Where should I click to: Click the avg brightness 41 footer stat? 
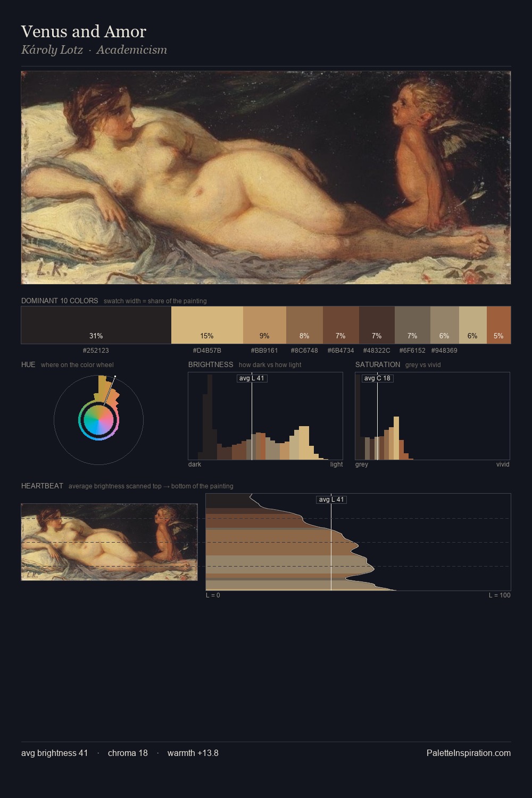55,753
